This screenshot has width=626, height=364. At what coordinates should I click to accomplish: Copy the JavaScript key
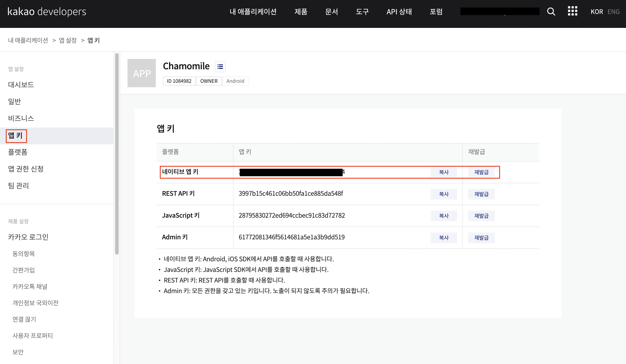click(x=443, y=216)
